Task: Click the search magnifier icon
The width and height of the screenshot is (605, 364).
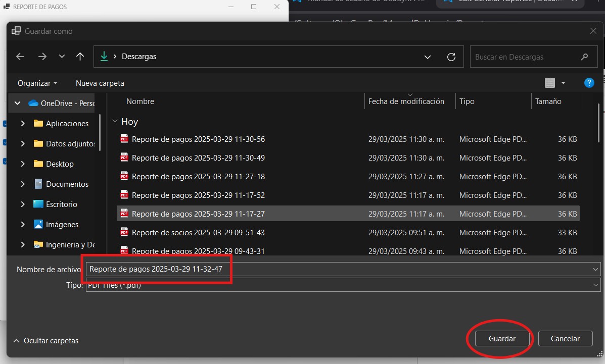Action: [585, 57]
